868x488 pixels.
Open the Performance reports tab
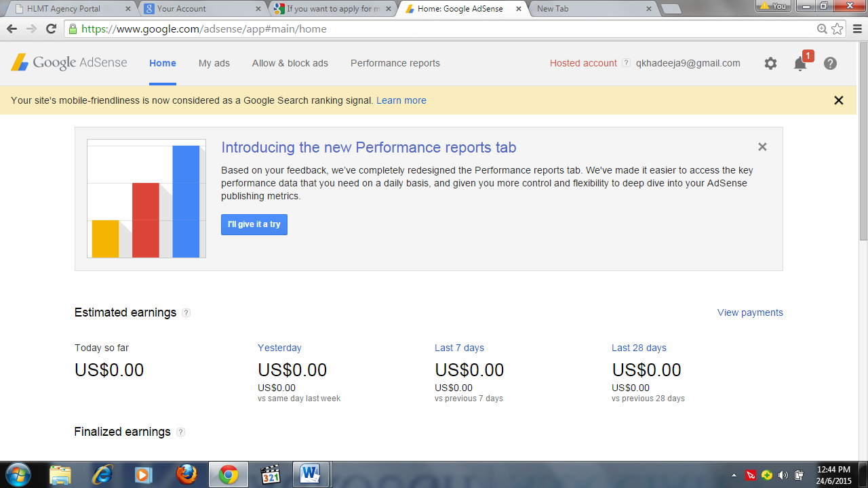(395, 63)
